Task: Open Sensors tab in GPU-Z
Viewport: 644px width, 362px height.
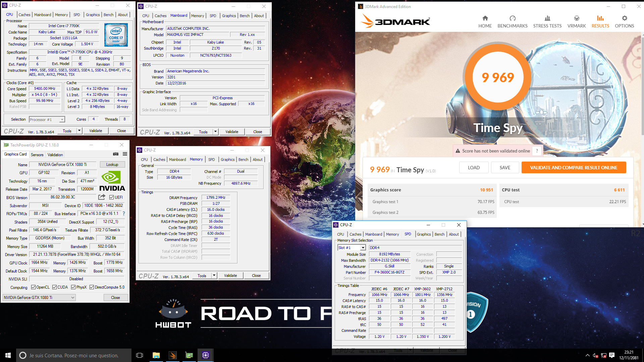Action: coord(37,155)
